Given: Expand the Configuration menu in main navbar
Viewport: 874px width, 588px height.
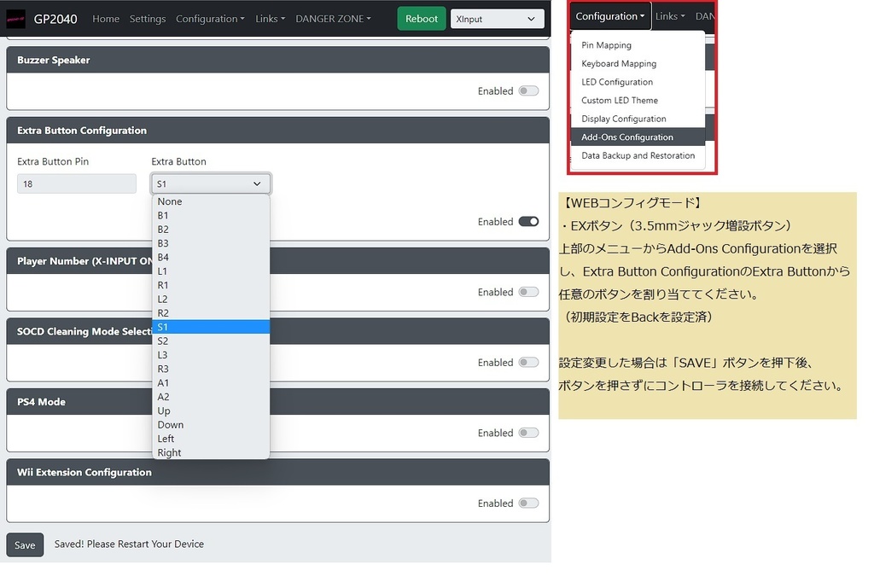Looking at the screenshot, I should click(210, 19).
